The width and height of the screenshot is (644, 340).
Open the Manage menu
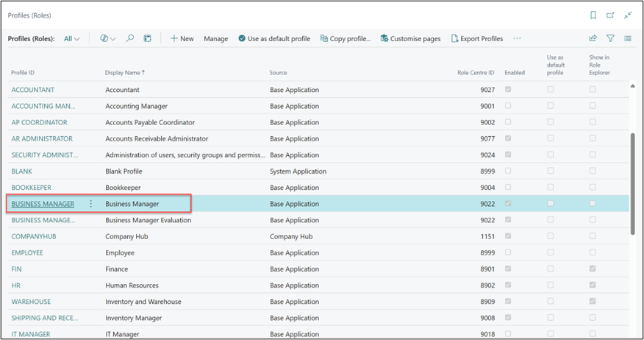point(215,39)
